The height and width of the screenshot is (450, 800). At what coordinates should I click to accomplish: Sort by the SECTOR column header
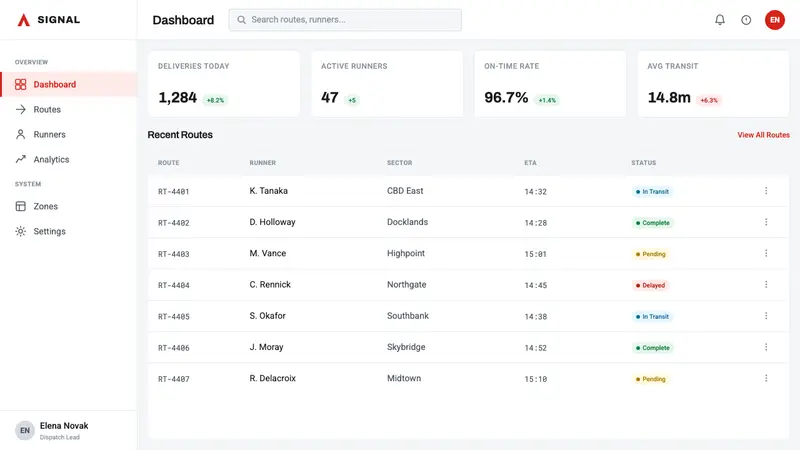tap(399, 163)
